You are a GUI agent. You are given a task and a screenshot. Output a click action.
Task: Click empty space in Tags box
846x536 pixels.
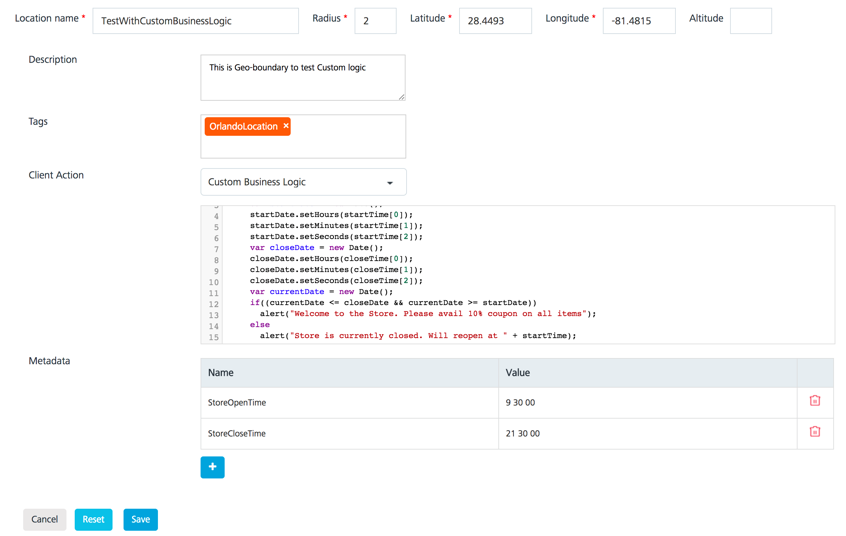point(340,145)
